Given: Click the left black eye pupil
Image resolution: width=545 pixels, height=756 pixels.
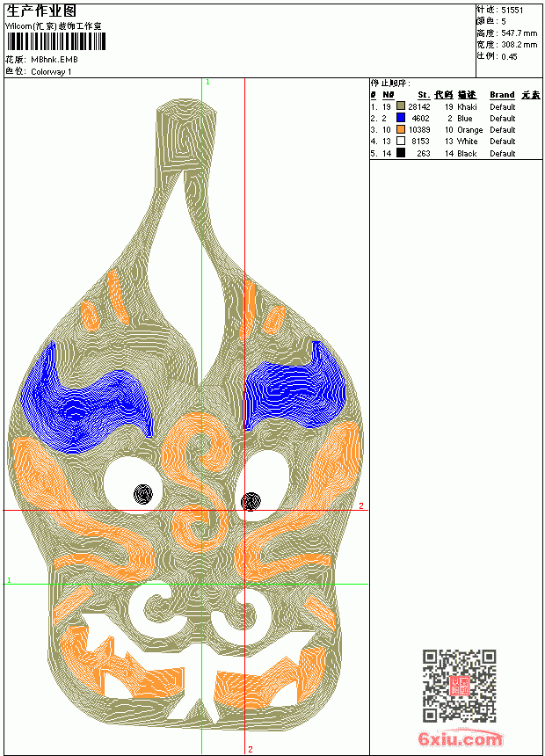Looking at the screenshot, I should point(143,494).
